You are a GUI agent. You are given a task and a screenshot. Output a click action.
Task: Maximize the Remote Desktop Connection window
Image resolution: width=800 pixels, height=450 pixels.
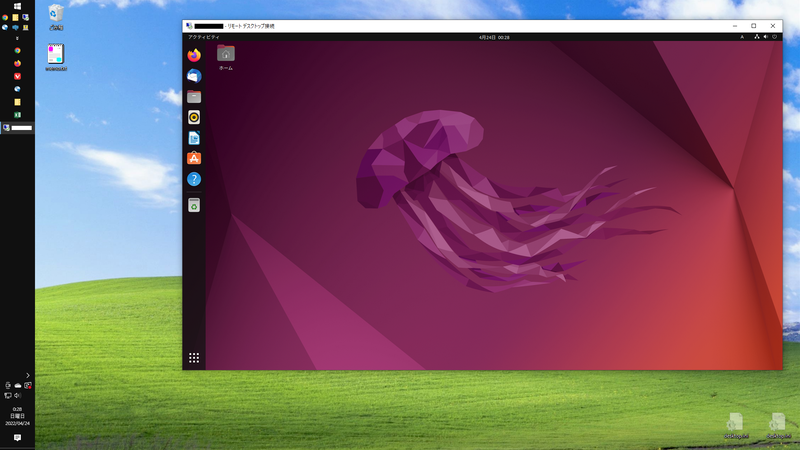(754, 26)
